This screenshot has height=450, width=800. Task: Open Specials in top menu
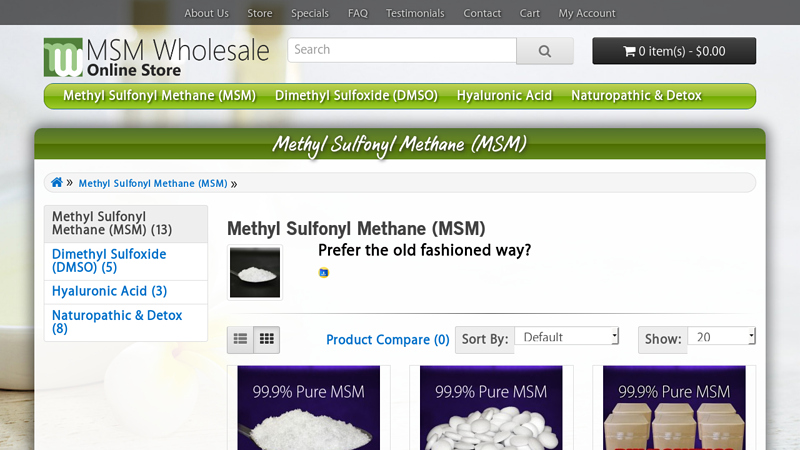pyautogui.click(x=310, y=13)
